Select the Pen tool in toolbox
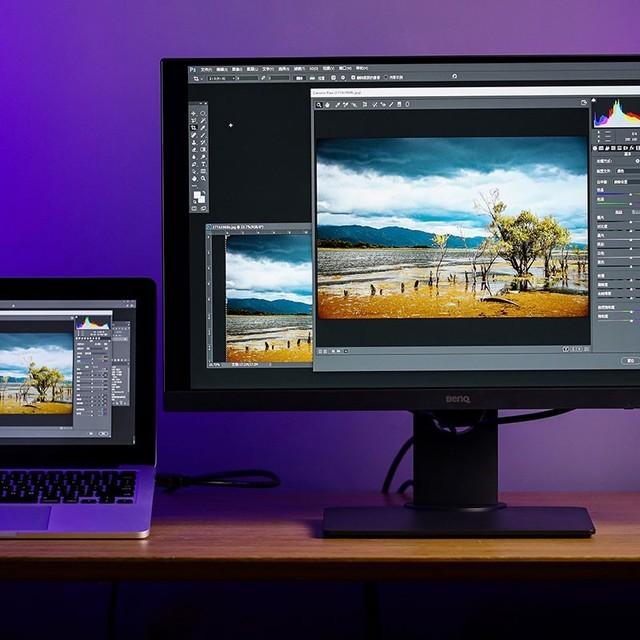The width and height of the screenshot is (640, 640). tap(193, 164)
